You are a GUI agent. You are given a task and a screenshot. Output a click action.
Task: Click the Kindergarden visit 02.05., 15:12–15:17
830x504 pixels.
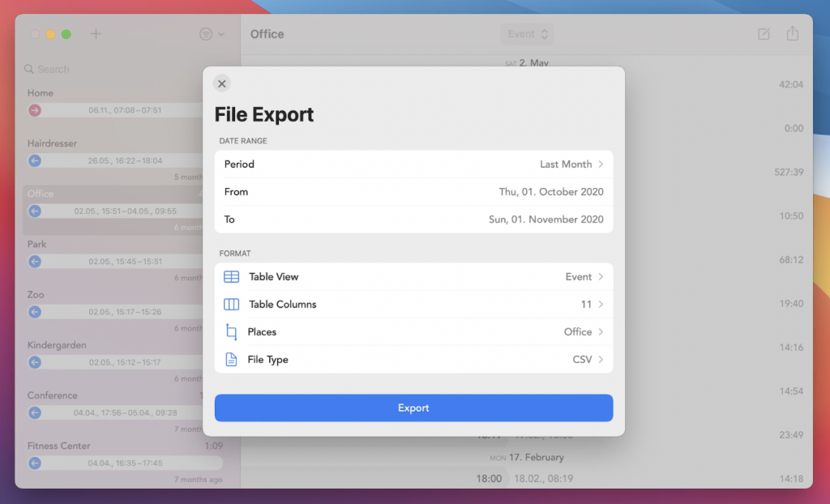[125, 362]
